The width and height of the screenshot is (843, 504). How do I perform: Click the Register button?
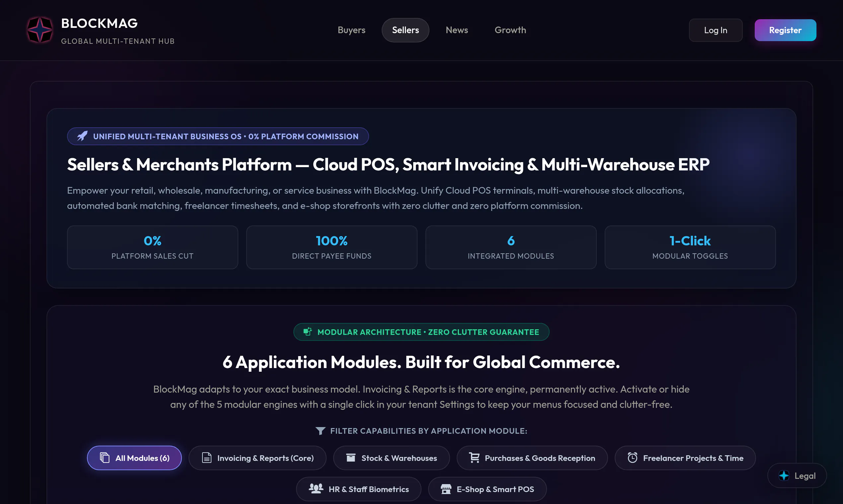point(785,30)
